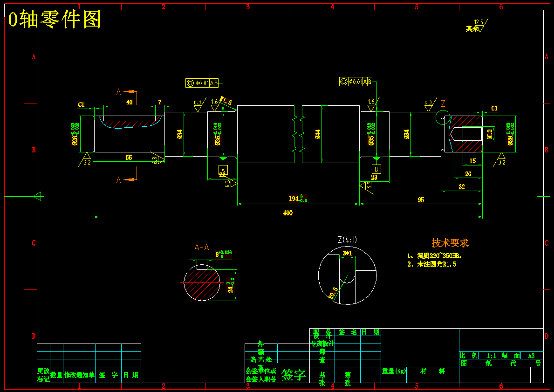Select the keyway width dimension 8
The height and width of the screenshot is (392, 554).
[224, 254]
